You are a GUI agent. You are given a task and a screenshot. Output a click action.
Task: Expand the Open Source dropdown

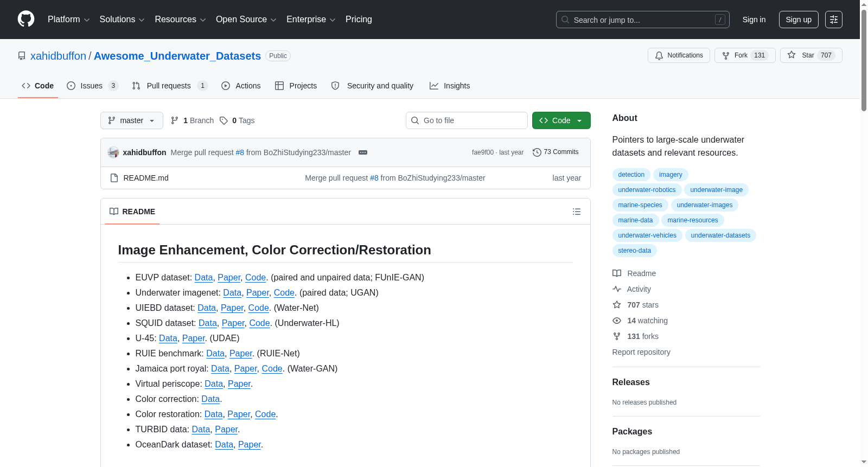tap(246, 20)
